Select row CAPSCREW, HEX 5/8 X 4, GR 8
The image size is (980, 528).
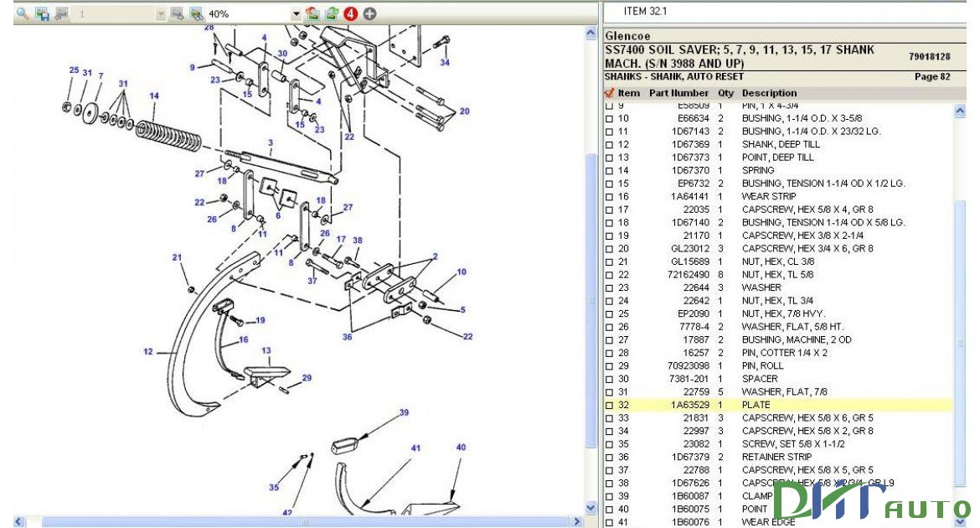pos(778,210)
